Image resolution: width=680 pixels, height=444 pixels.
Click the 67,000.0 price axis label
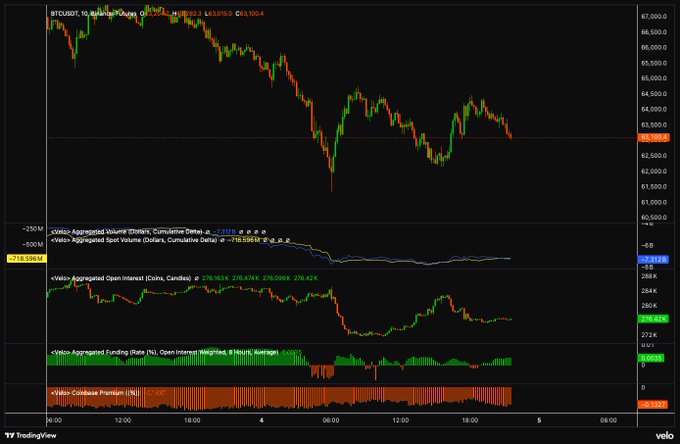(x=654, y=16)
